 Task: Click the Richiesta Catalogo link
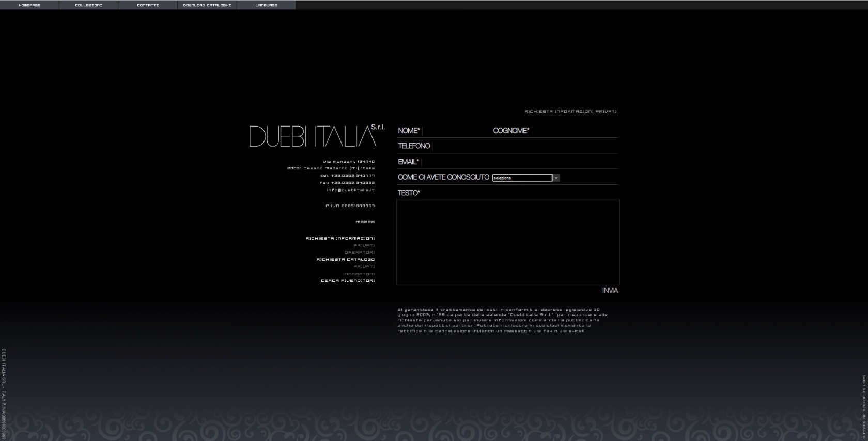[346, 260]
